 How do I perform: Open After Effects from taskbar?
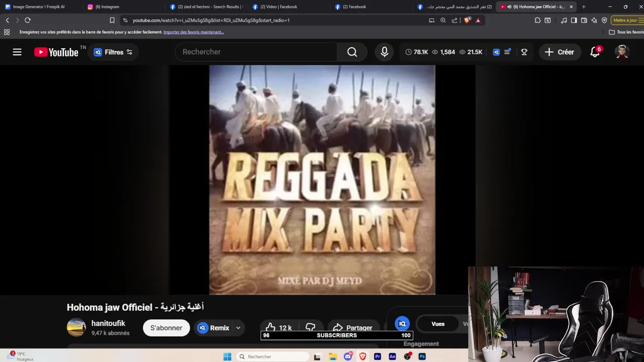tap(392, 356)
